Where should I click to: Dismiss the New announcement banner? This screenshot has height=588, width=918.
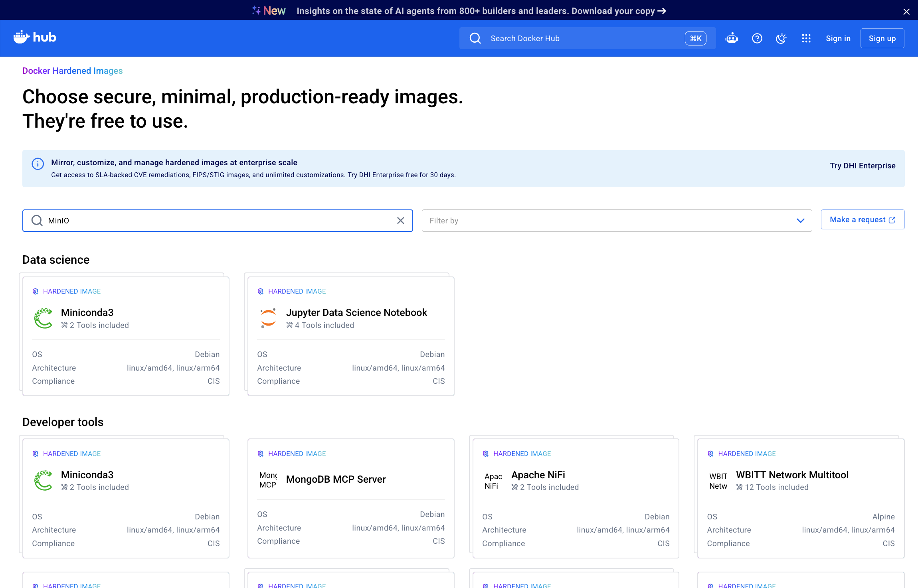[x=906, y=12]
